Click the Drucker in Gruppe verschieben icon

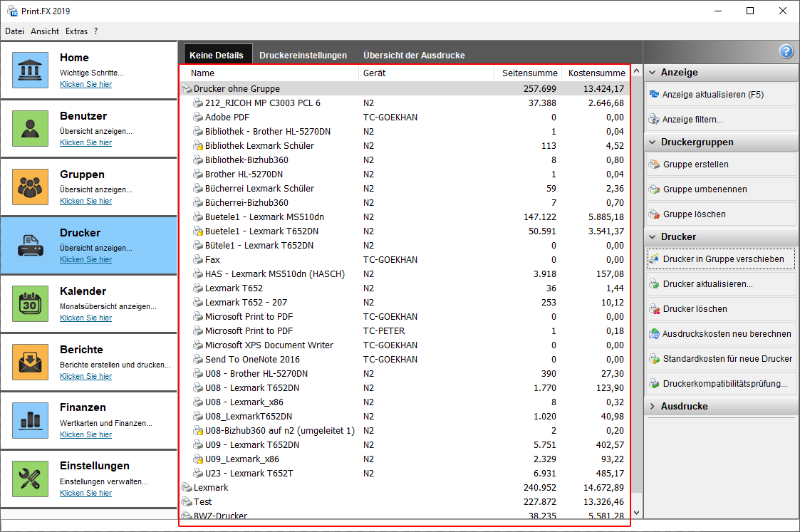point(654,259)
